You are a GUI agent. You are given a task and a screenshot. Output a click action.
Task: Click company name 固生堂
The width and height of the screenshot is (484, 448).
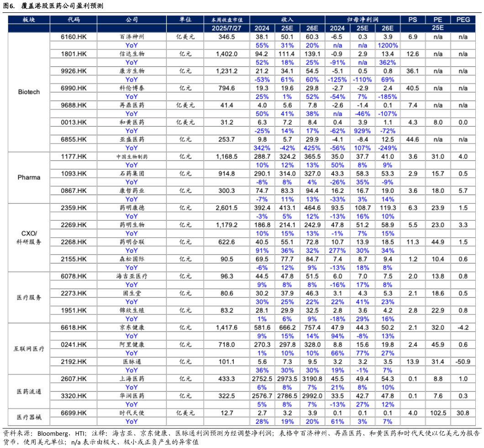132,293
